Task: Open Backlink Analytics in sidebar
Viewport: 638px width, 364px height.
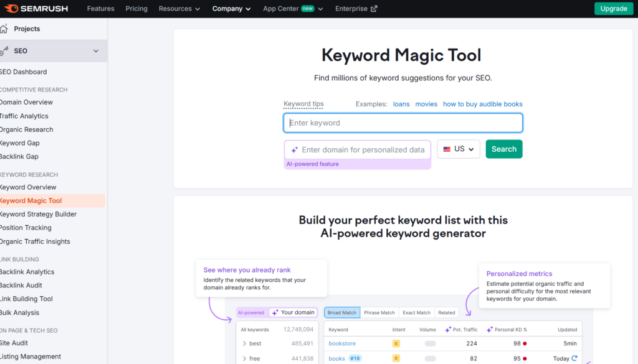Action: 27,272
